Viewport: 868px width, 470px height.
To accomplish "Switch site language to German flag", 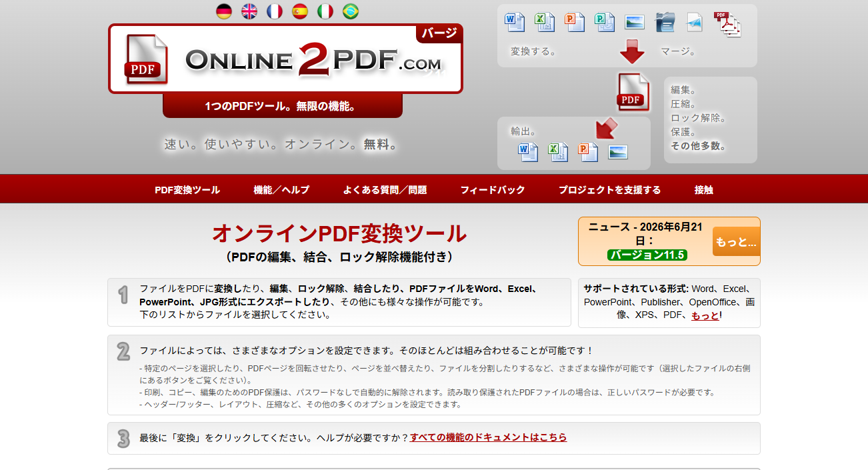I will click(224, 11).
